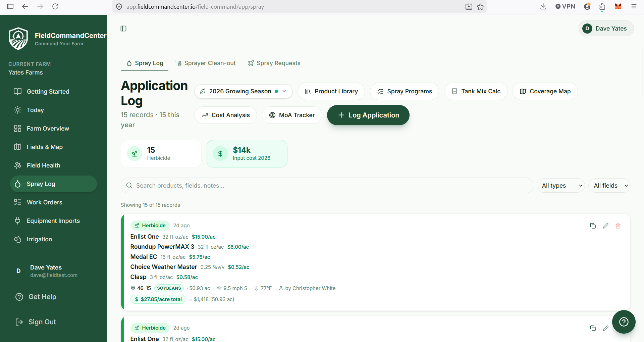Image resolution: width=644 pixels, height=342 pixels.
Task: Click the browser sidebar panel icon
Action: pos(10,6)
